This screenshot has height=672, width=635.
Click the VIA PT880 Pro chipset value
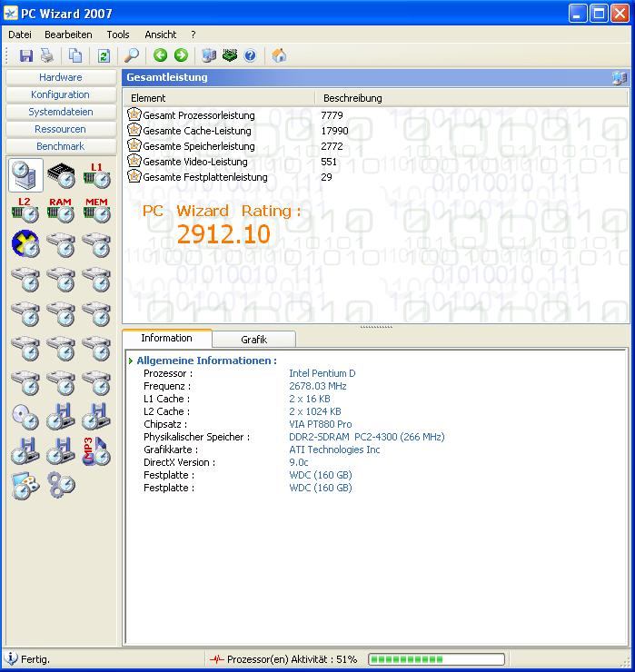pos(321,424)
